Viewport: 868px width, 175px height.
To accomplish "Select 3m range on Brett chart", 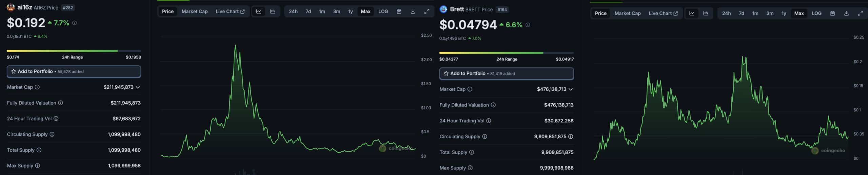I will [x=770, y=14].
